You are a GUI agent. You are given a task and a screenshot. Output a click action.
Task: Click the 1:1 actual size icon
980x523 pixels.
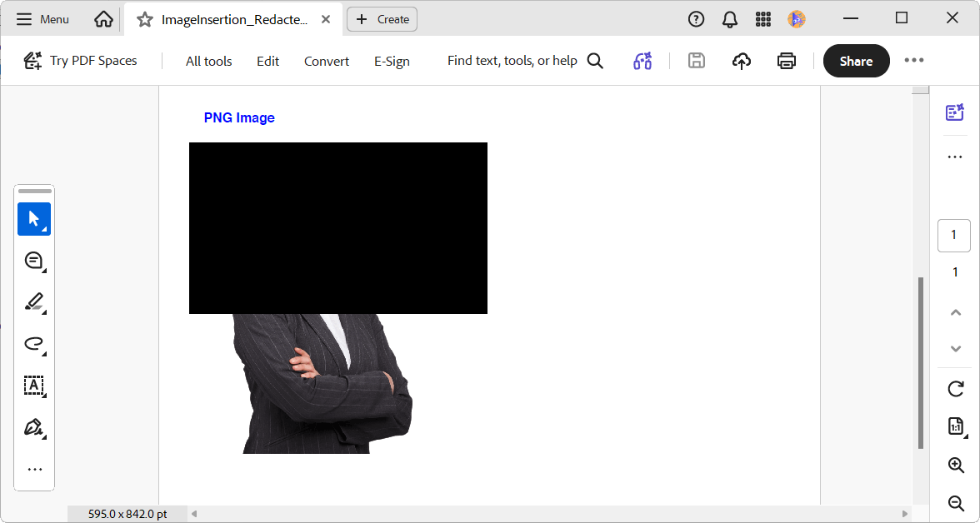point(955,426)
